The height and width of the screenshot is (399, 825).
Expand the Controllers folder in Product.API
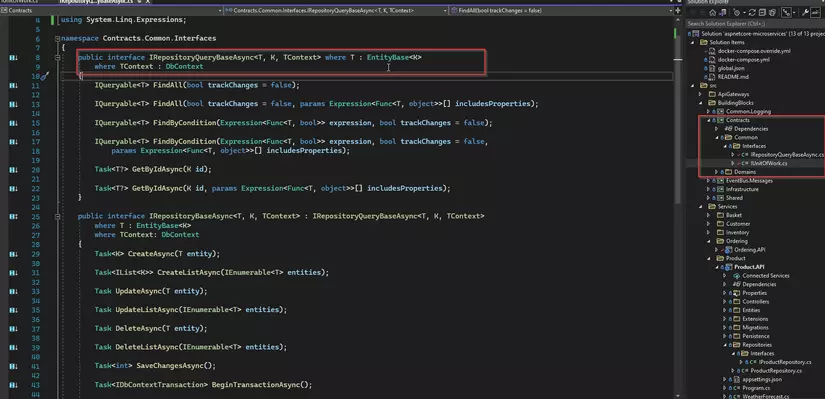(x=725, y=302)
